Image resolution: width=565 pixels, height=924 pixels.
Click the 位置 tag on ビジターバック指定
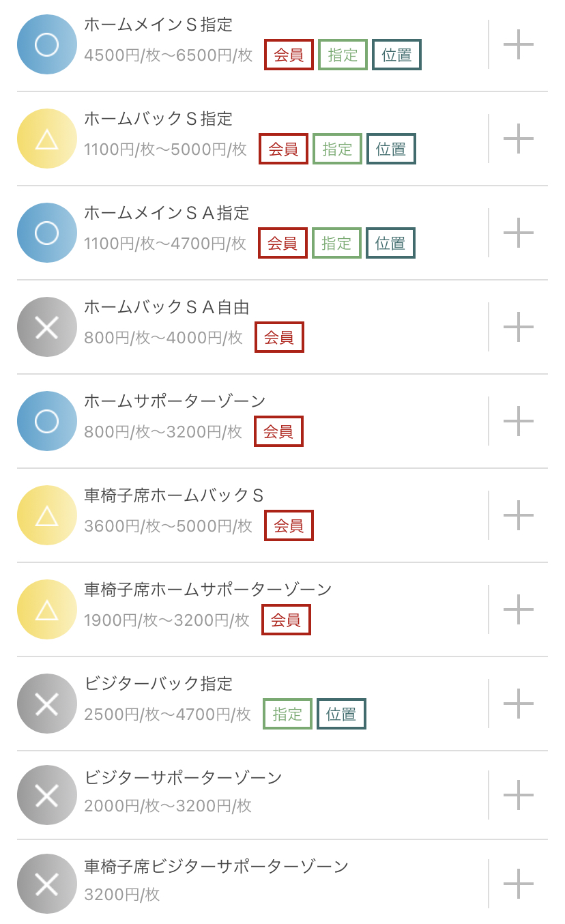click(341, 714)
